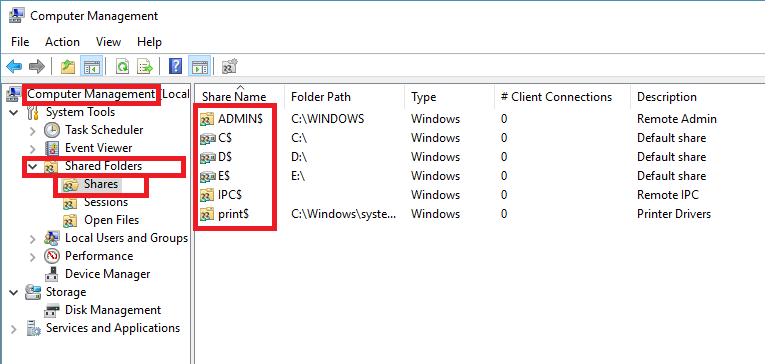Click the Event Viewer icon
Image resolution: width=765 pixels, height=364 pixels.
52,148
